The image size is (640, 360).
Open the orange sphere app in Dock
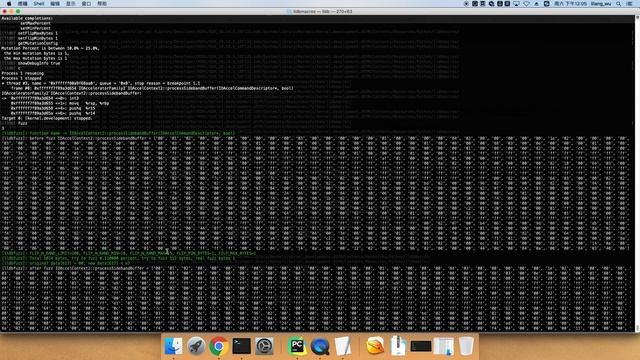[x=375, y=346]
